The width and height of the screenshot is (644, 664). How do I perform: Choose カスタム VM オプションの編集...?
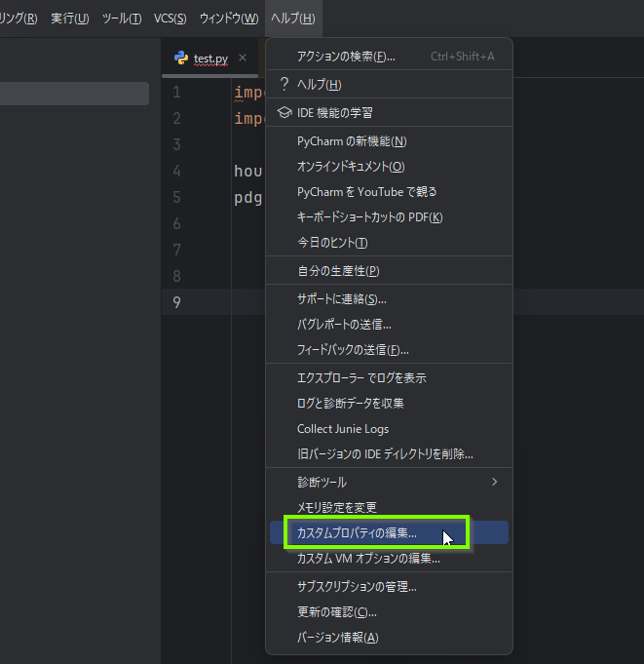click(x=389, y=559)
